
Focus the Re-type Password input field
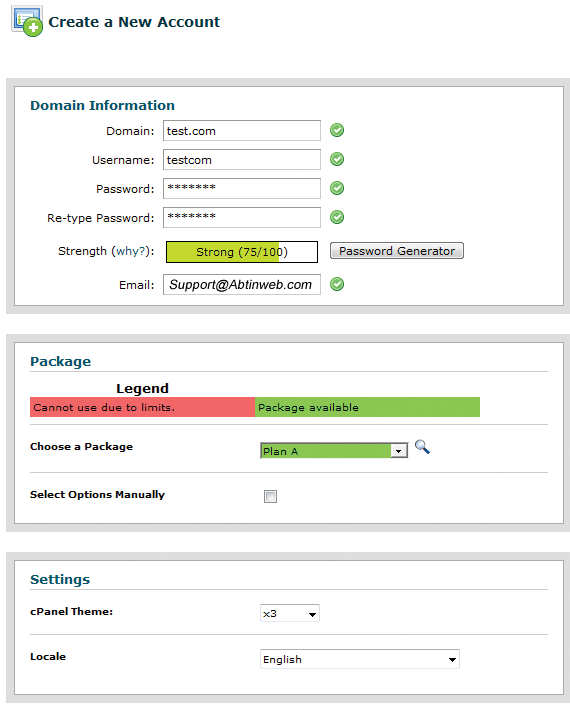click(x=242, y=218)
